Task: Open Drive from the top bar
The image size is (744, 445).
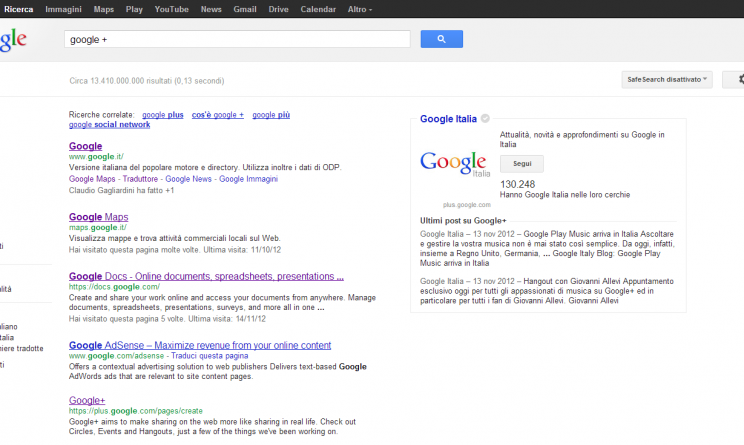Action: click(x=278, y=9)
